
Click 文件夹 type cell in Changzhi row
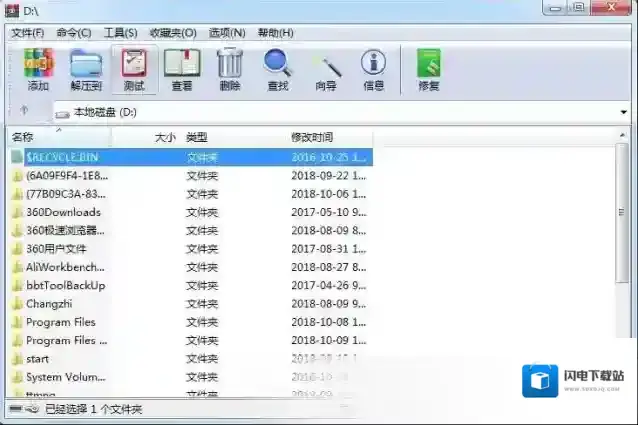[x=202, y=304]
